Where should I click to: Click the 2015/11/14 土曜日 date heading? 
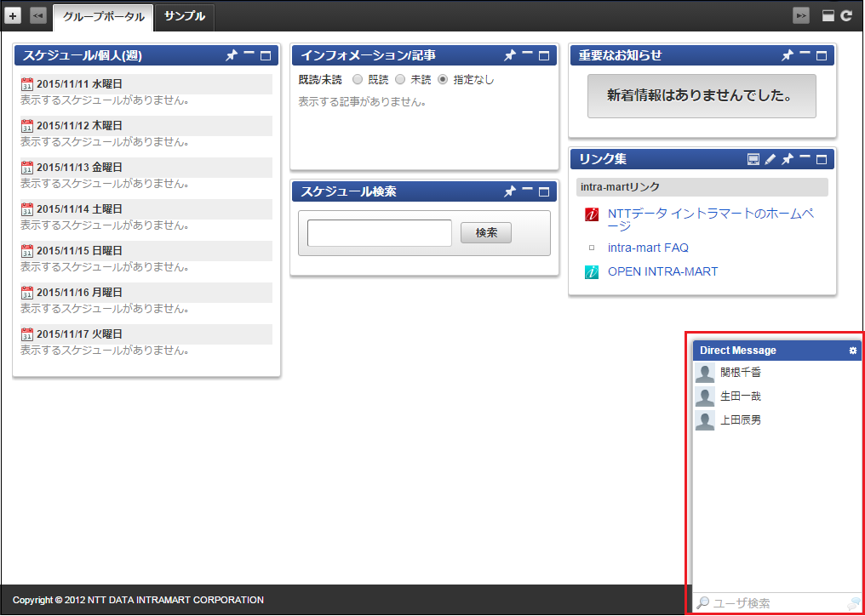[146, 209]
